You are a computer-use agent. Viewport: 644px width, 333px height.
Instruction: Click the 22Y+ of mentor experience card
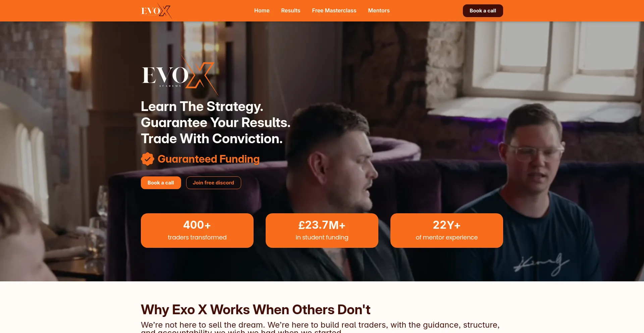447,230
